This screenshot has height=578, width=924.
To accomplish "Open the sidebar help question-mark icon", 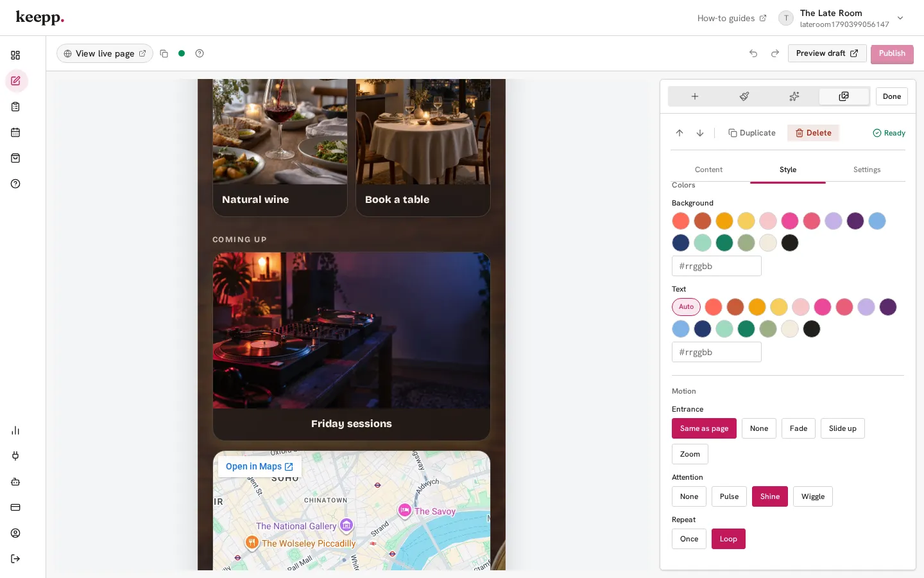I will 15,184.
